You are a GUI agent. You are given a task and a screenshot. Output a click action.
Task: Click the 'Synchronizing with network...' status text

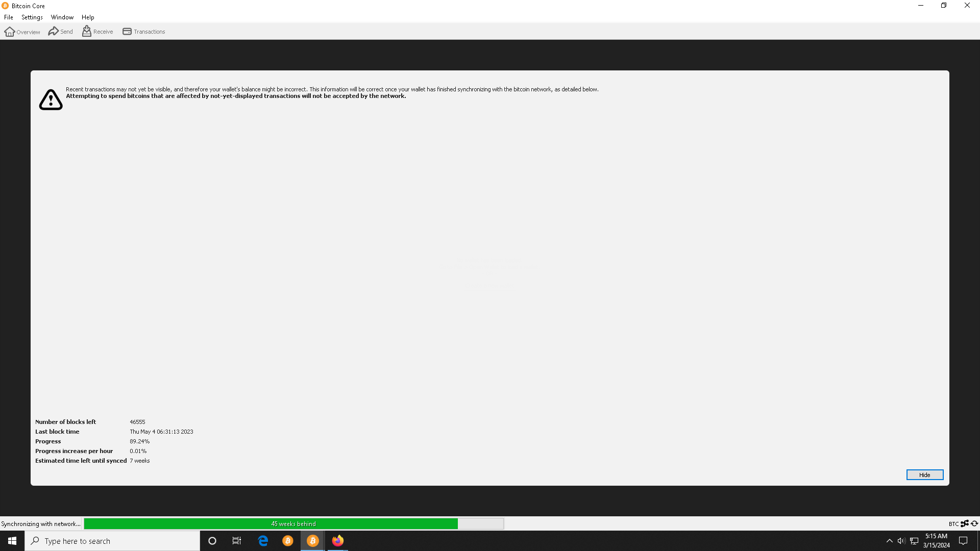click(41, 524)
